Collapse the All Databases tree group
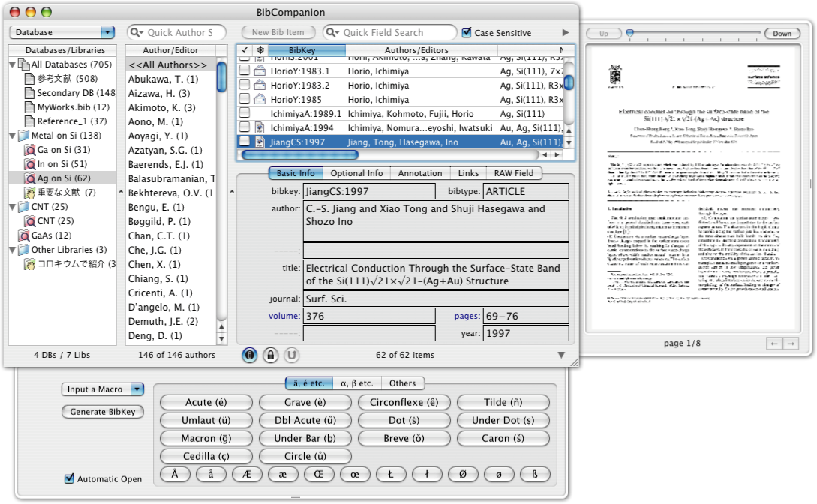The width and height of the screenshot is (817, 504). pos(13,64)
